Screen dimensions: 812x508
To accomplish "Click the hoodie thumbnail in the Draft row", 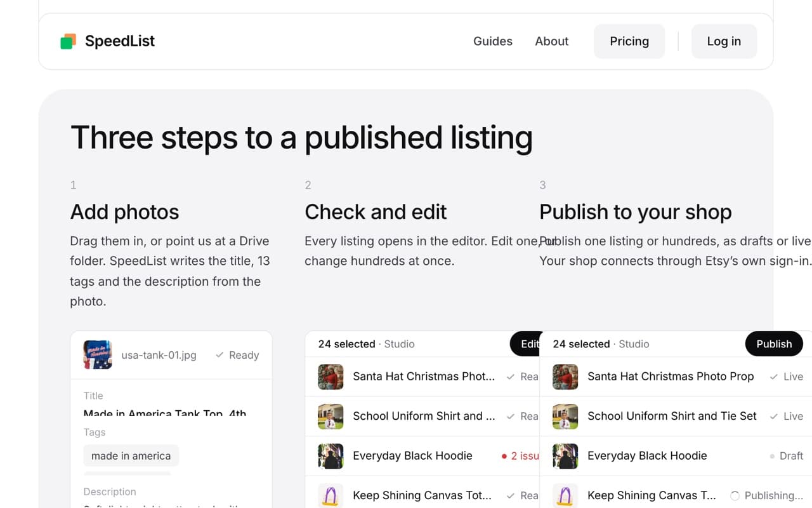I will 565,456.
